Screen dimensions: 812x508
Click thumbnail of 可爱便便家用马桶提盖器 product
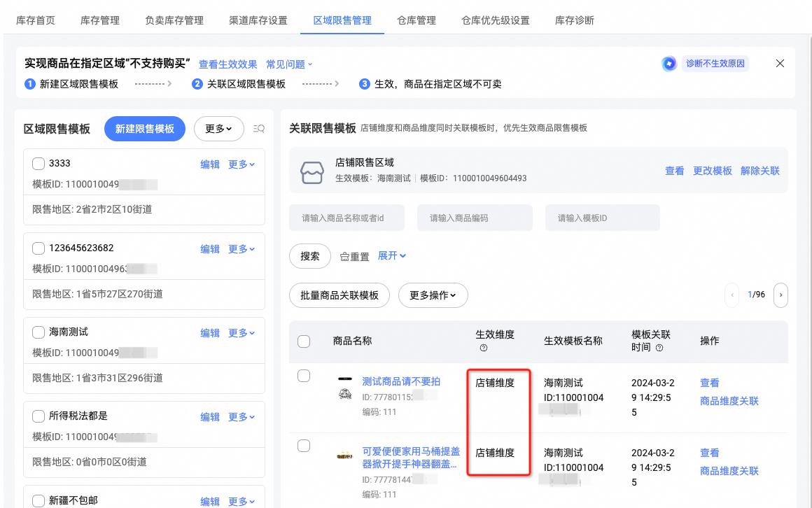345,457
